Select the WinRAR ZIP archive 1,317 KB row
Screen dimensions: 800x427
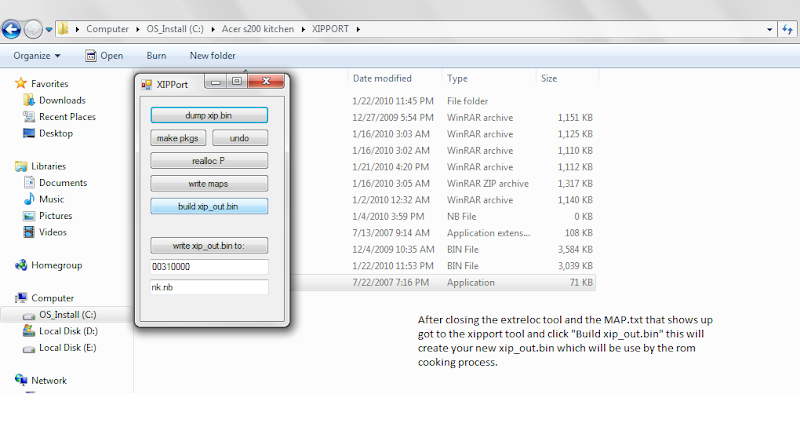coord(444,184)
